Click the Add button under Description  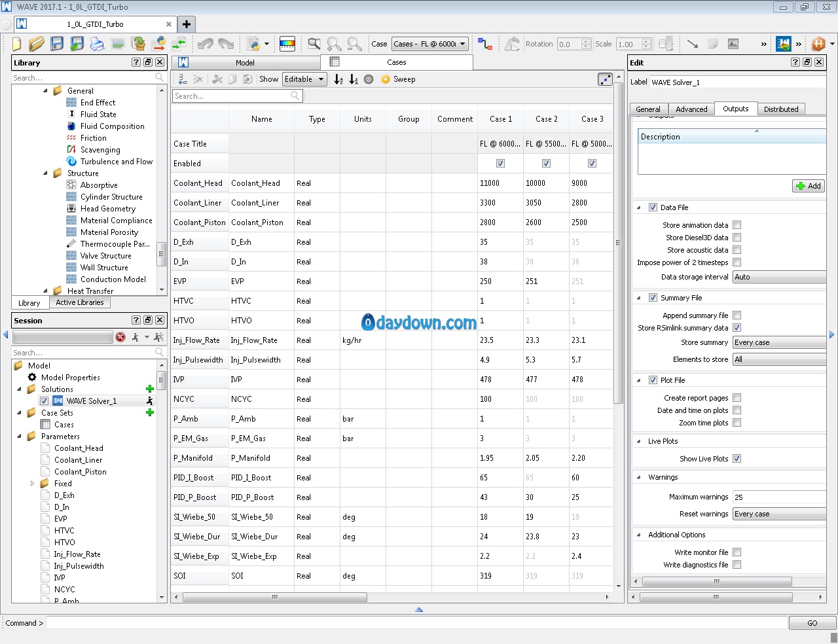pos(808,186)
